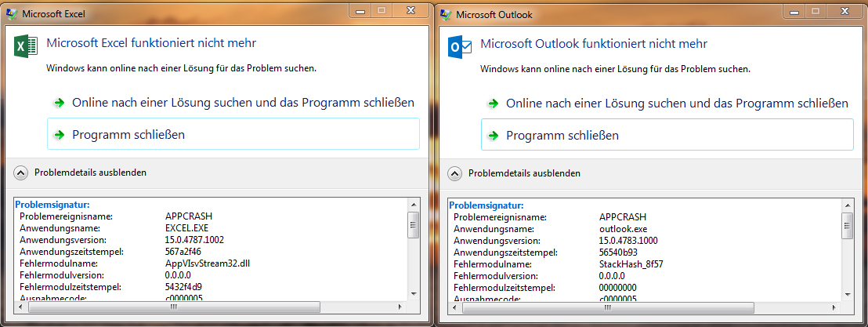Click vertical scrollbar thumb in Excel details
The height and width of the screenshot is (327, 868).
click(x=413, y=224)
